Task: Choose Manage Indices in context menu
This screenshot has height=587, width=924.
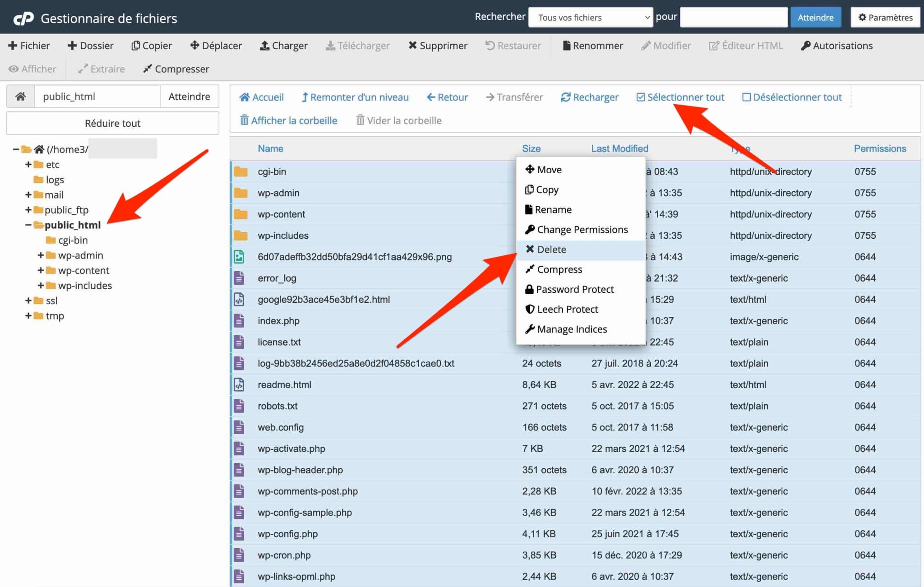Action: point(581,329)
